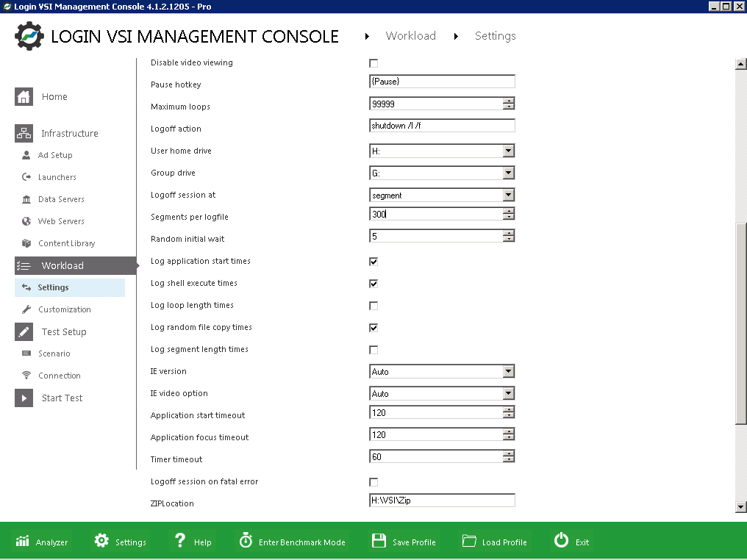
Task: Open the Home page in sidebar
Action: pyautogui.click(x=54, y=97)
